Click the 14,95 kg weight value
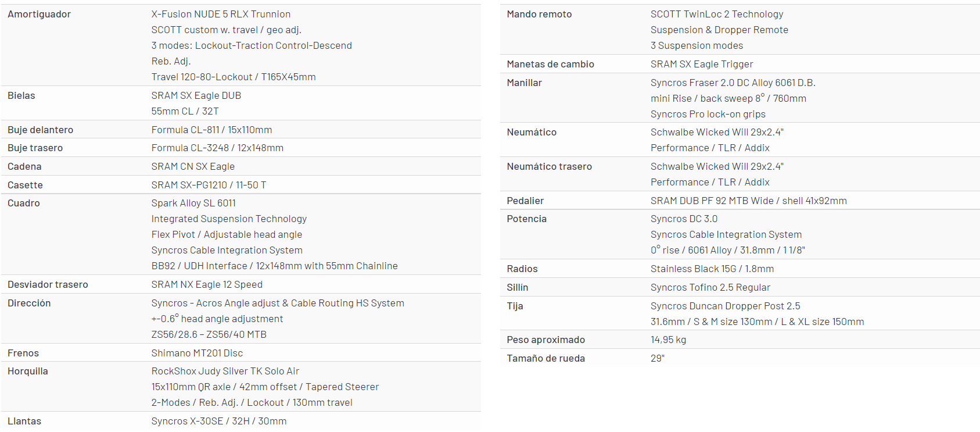 point(668,340)
